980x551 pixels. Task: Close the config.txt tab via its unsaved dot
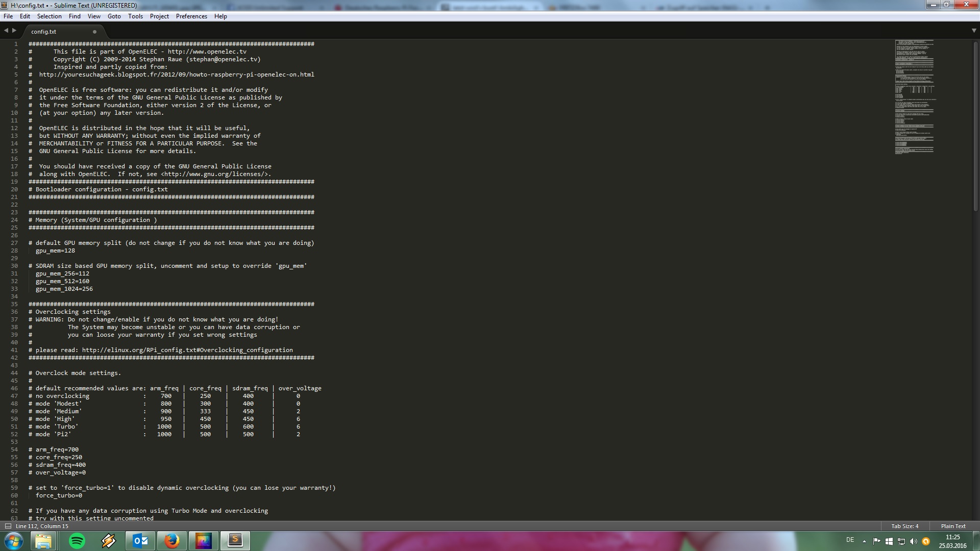tap(94, 32)
